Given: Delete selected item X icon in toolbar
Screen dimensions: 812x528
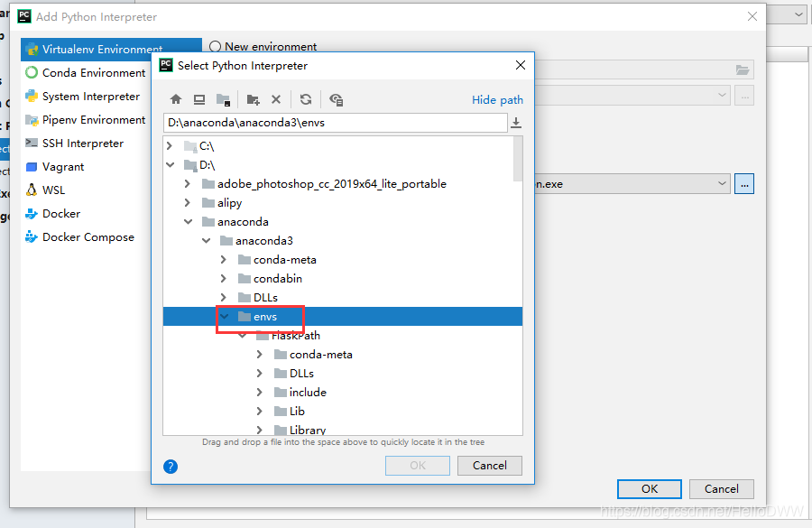Looking at the screenshot, I should [x=276, y=99].
